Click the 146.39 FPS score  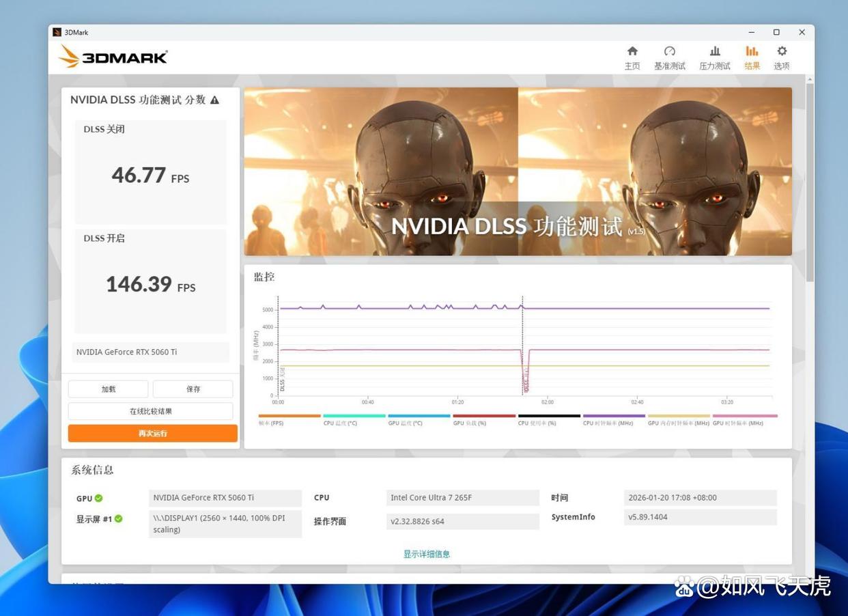click(x=150, y=284)
